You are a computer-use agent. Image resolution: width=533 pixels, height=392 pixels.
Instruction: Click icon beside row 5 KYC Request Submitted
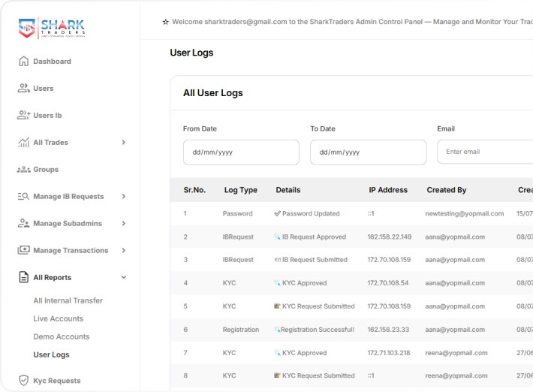[x=277, y=306]
